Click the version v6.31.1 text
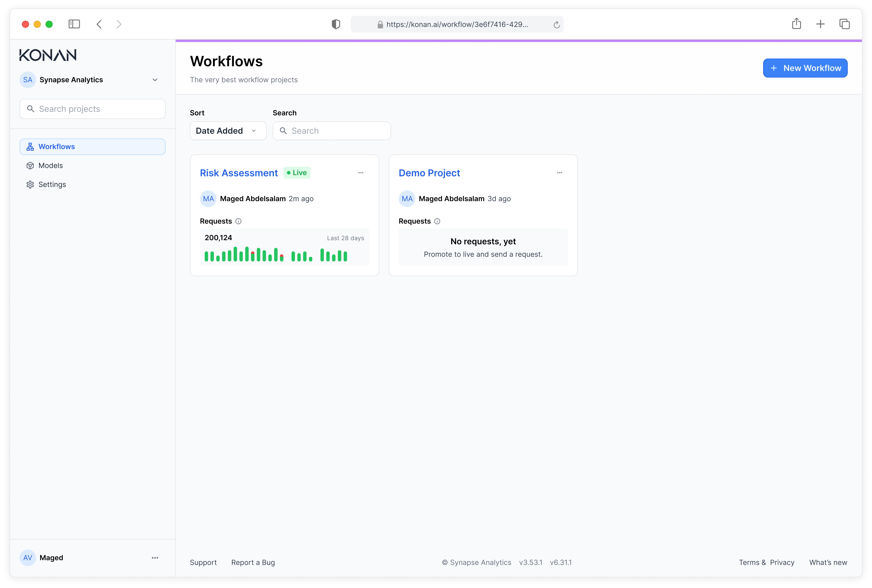Viewport: 872px width, 588px height. coord(561,562)
